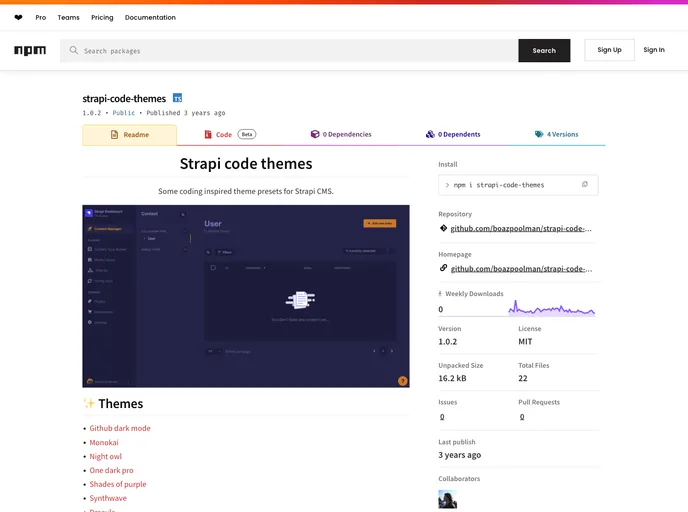Screen dimensions: 688x512
Task: Open the Shades of purple theme link
Action: pos(118,484)
